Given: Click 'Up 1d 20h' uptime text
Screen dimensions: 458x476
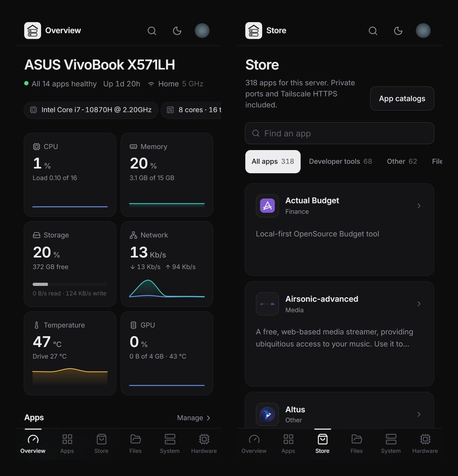Looking at the screenshot, I should [x=122, y=84].
